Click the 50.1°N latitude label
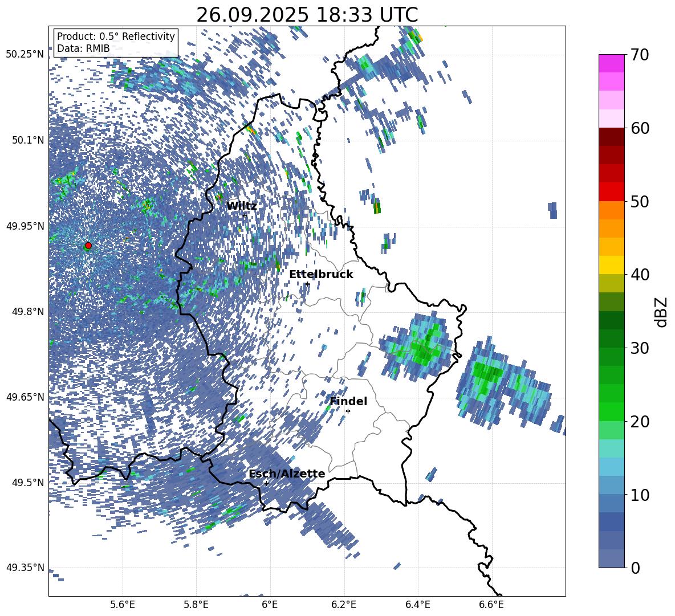The height and width of the screenshot is (616, 675). pos(27,140)
